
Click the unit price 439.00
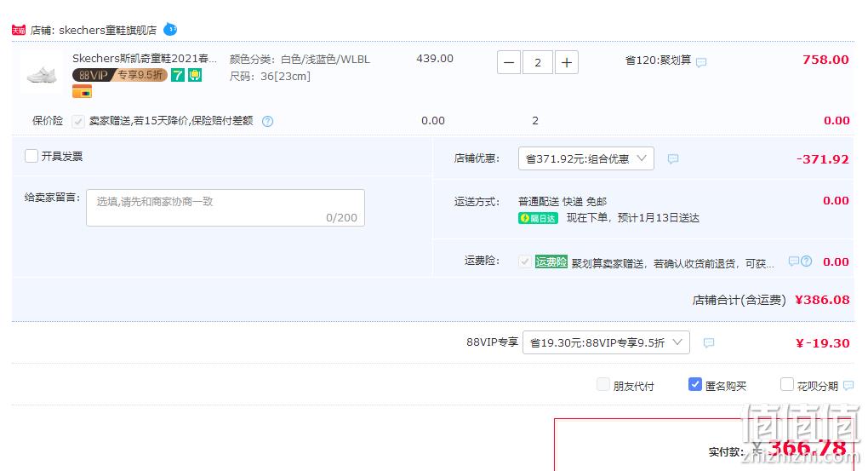coord(435,58)
